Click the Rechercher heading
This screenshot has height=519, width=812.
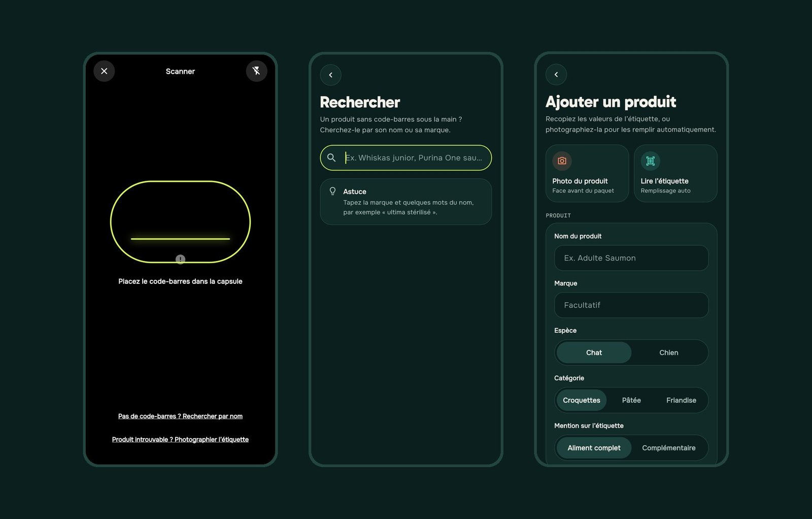pos(360,102)
